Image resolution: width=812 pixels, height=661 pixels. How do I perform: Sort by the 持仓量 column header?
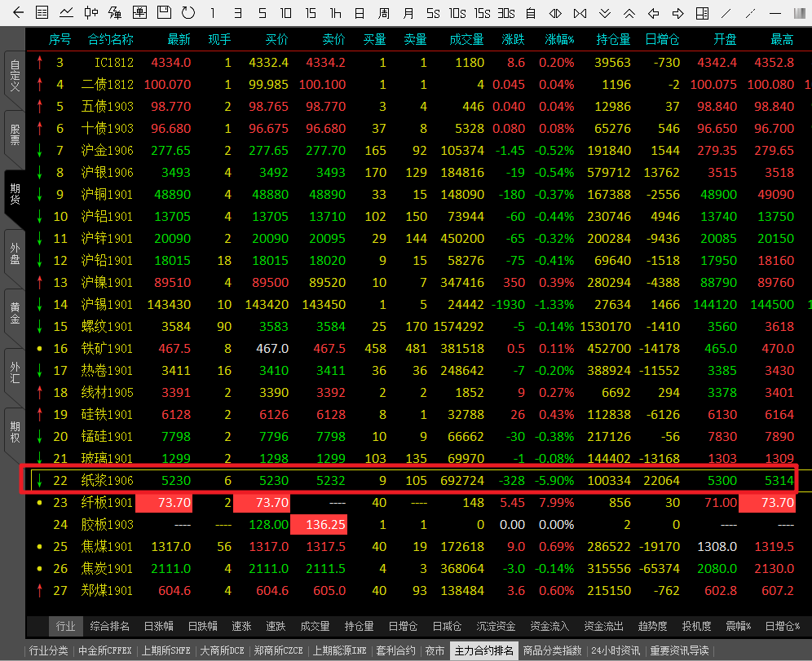tap(613, 40)
